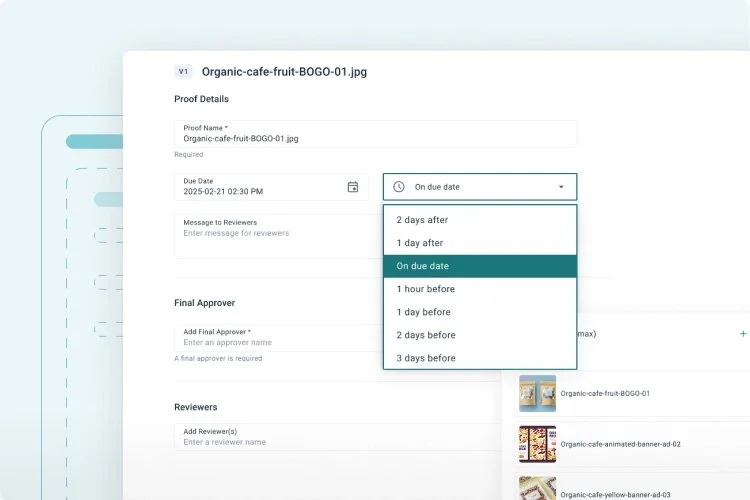Click 'A final approver is required' hint
Screen dimensions: 750x500
point(218,358)
